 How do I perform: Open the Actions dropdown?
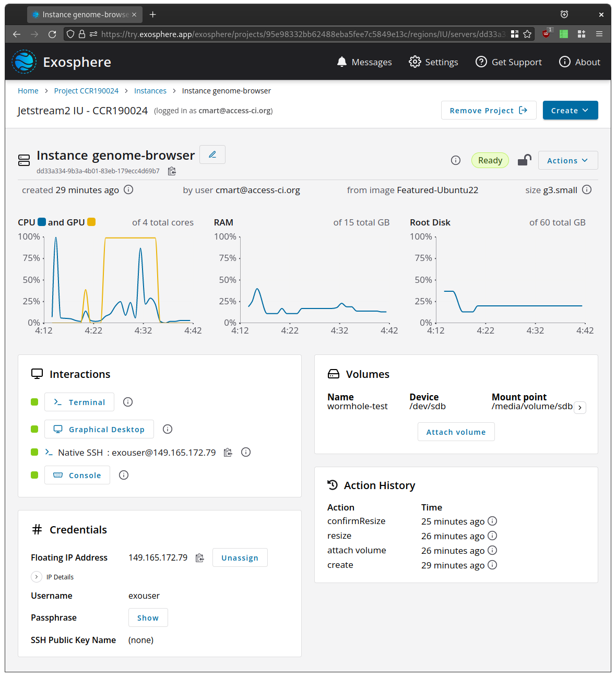[x=568, y=160]
